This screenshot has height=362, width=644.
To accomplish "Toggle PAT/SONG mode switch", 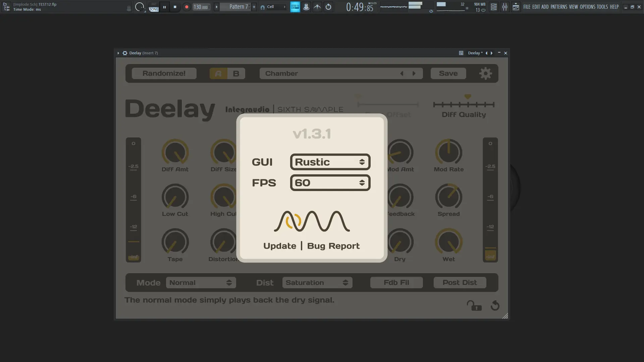I will 154,7.
